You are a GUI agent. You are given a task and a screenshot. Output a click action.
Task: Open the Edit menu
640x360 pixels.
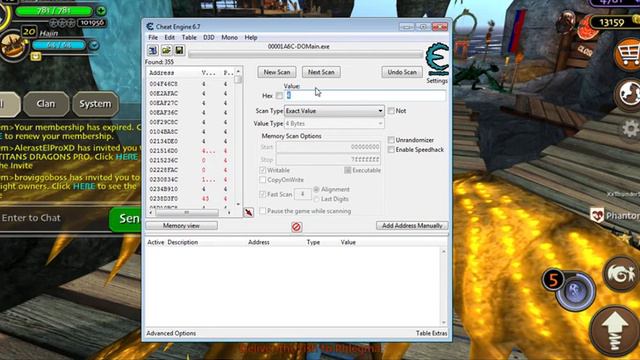click(169, 37)
